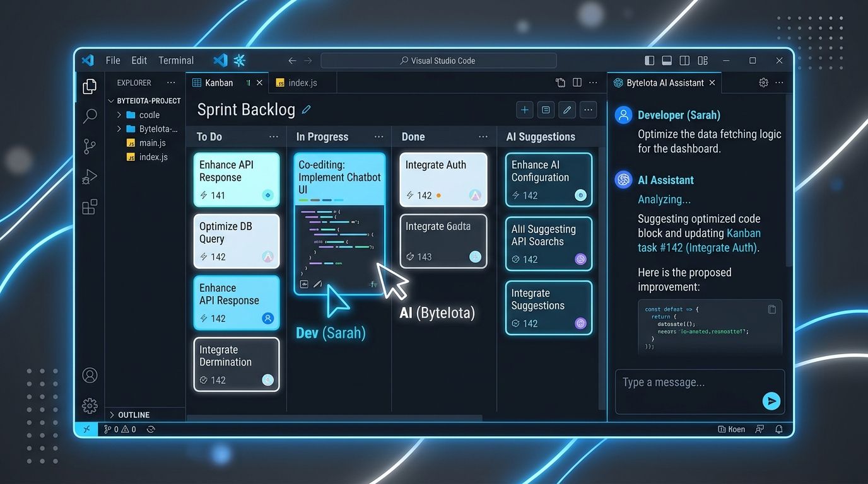The width and height of the screenshot is (868, 484).
Task: Open the Optimize DB Query card
Action: [237, 241]
